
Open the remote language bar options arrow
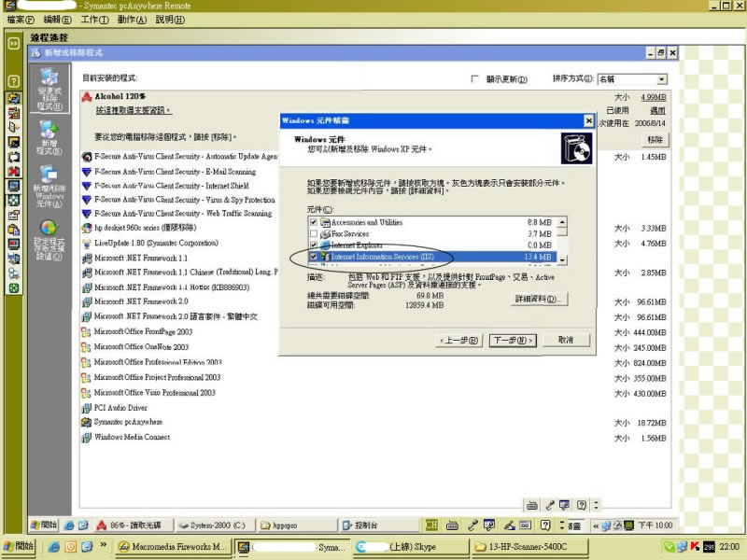point(562,525)
